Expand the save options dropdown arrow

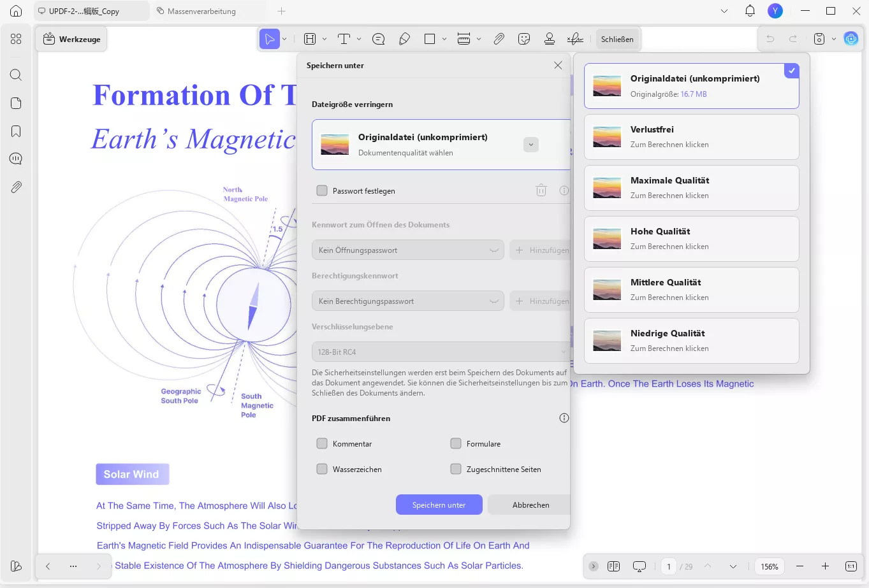coord(834,39)
